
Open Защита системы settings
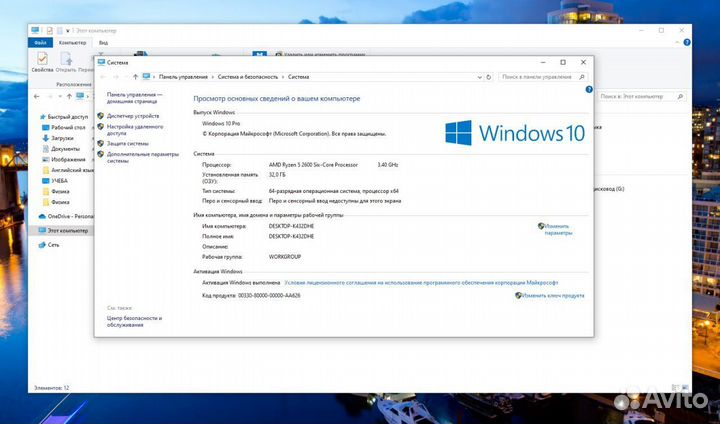tap(128, 144)
